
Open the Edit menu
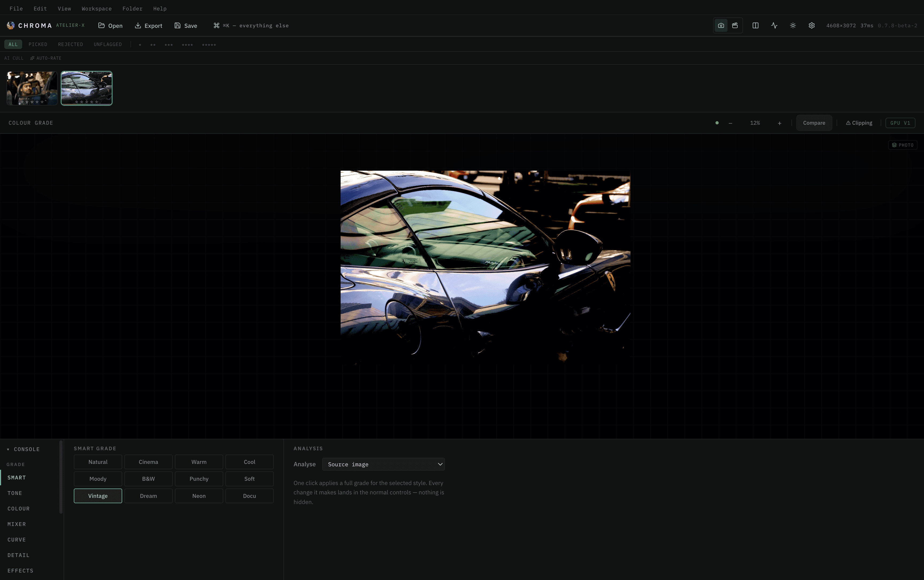(x=40, y=9)
